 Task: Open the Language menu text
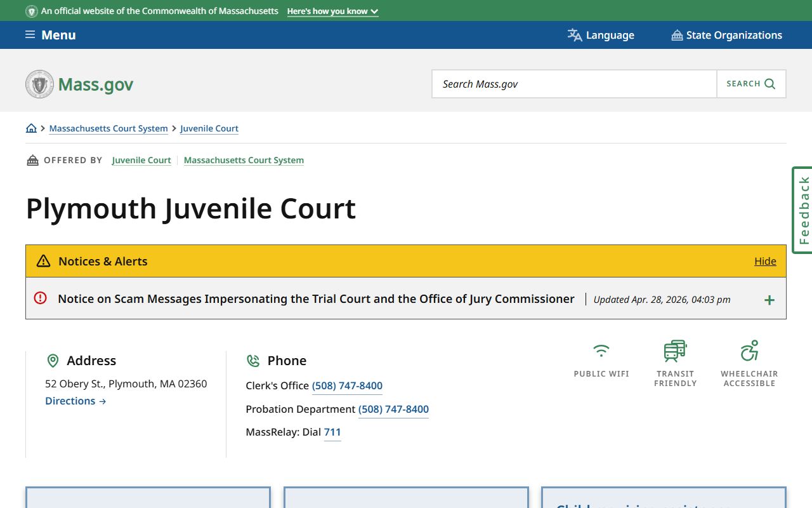pyautogui.click(x=610, y=35)
